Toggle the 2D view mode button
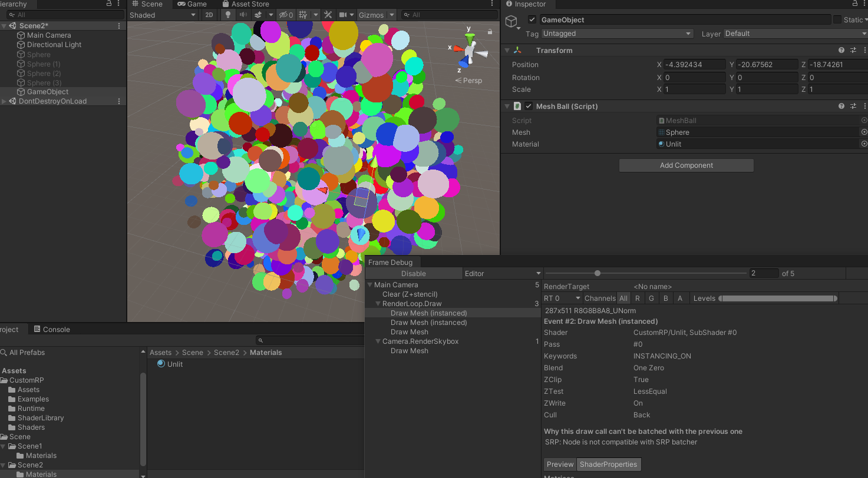The image size is (868, 478). [209, 15]
